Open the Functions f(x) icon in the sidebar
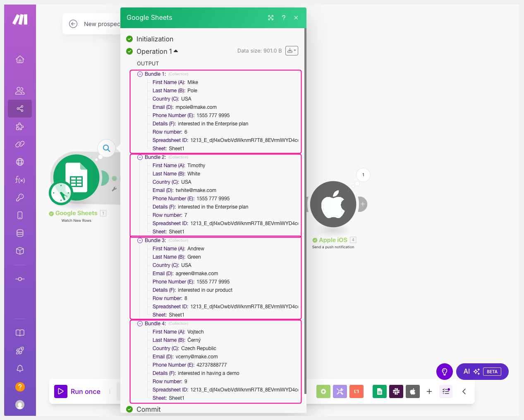Screen dimensions: 524x420 20,180
